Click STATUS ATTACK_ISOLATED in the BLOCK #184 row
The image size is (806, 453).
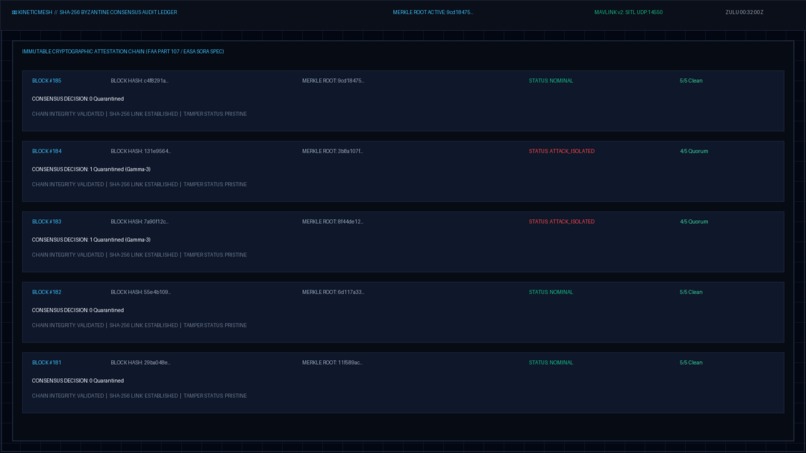pyautogui.click(x=561, y=151)
